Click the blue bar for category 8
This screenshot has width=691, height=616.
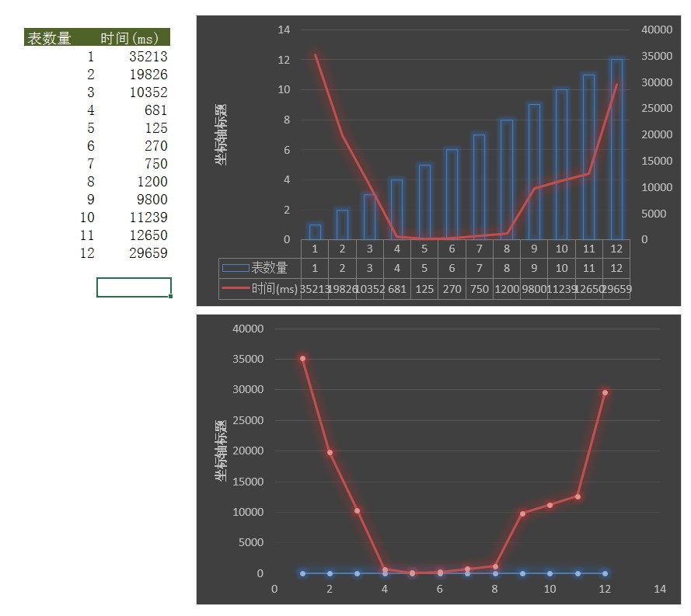pyautogui.click(x=507, y=179)
